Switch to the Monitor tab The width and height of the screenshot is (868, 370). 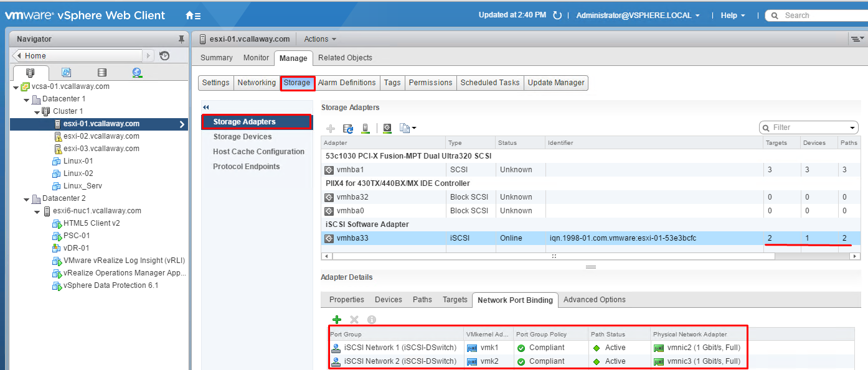(256, 58)
